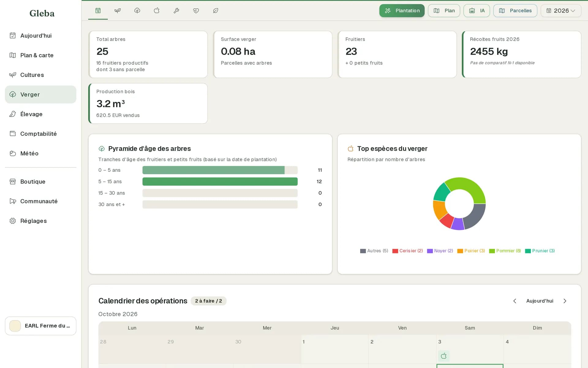Click the Plantation button
The image size is (588, 368).
point(402,11)
